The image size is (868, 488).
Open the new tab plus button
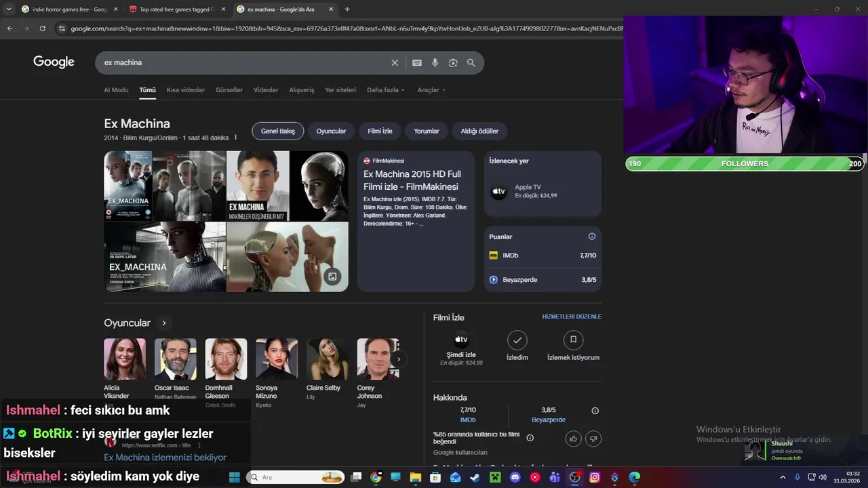click(x=347, y=9)
